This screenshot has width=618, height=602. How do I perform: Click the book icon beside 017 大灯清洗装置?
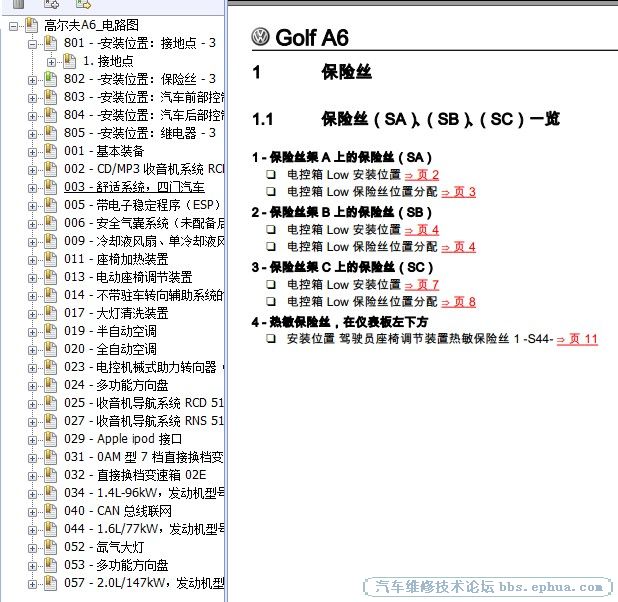click(x=50, y=313)
